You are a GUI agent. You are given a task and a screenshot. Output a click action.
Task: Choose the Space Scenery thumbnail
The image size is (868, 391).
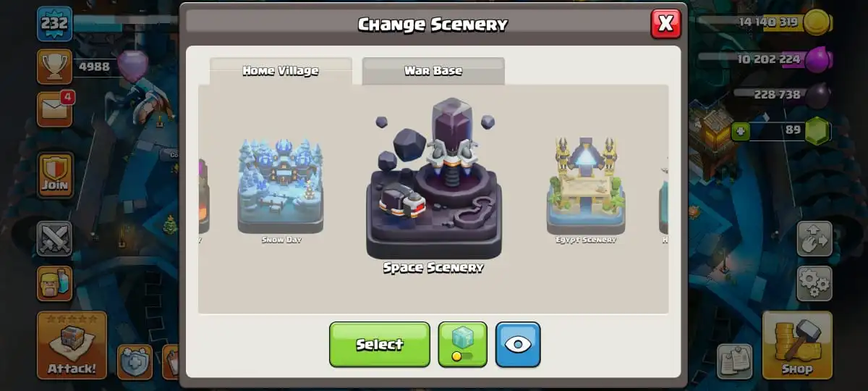(433, 185)
